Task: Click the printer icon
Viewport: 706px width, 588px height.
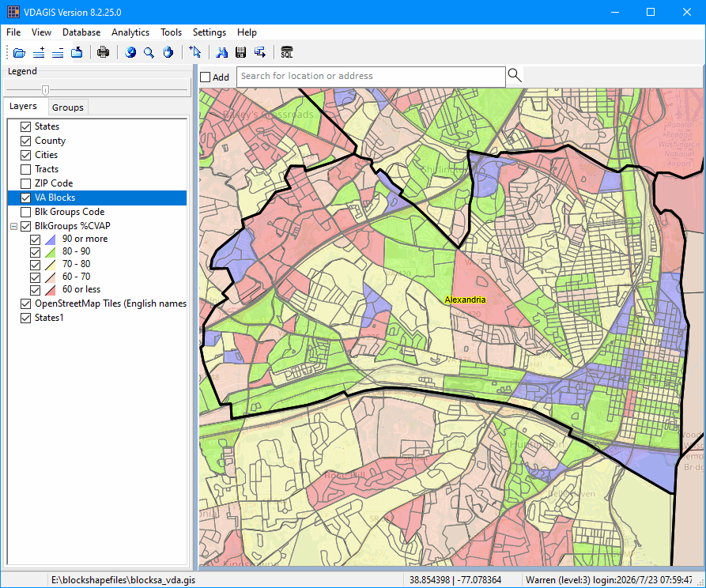Action: click(x=103, y=52)
